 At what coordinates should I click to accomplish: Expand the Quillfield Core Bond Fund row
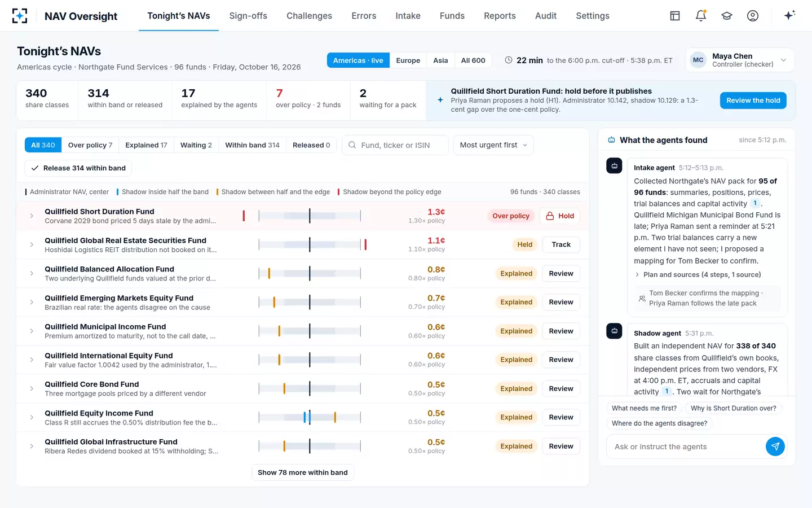point(32,388)
